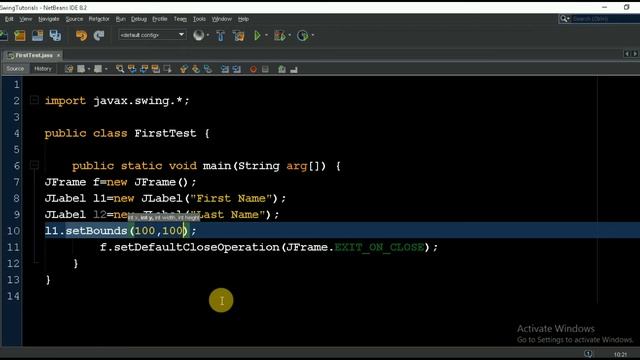Switch to the History view
640x360 pixels.
pyautogui.click(x=42, y=69)
